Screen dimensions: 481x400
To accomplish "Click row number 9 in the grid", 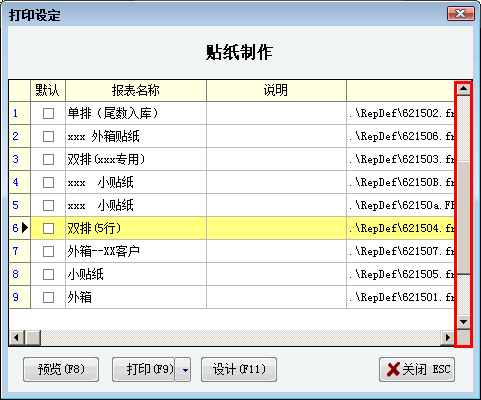I will 20,297.
